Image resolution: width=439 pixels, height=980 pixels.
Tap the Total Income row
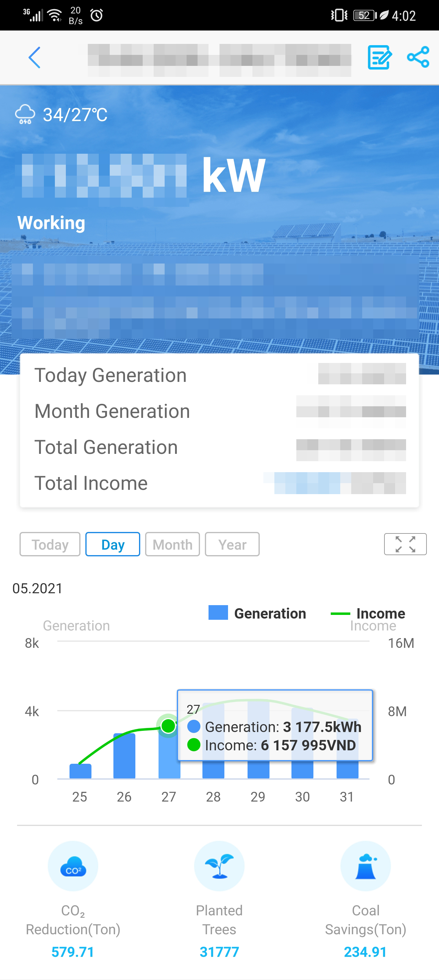coord(219,483)
